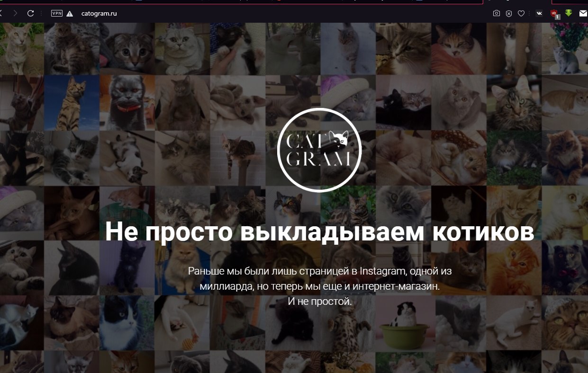This screenshot has height=373, width=588.
Task: Open the green download arrow extension
Action: [x=569, y=13]
